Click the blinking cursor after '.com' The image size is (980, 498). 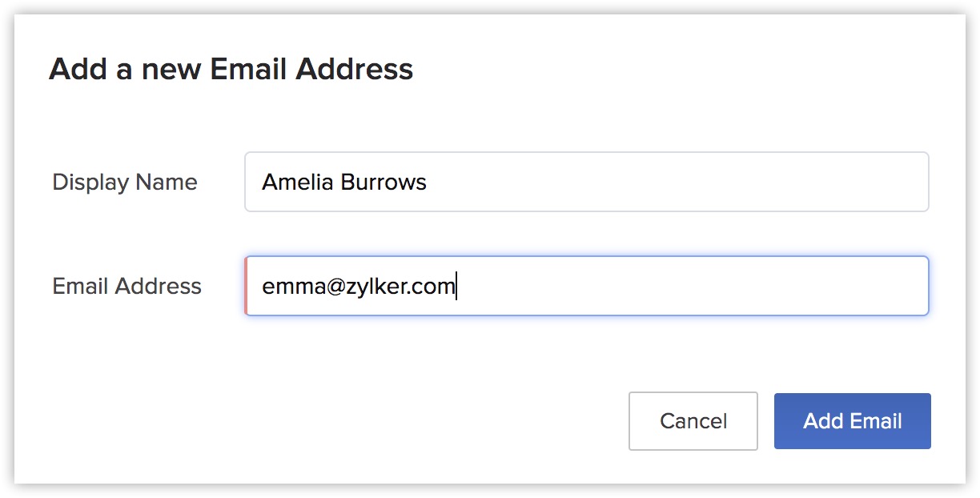456,287
